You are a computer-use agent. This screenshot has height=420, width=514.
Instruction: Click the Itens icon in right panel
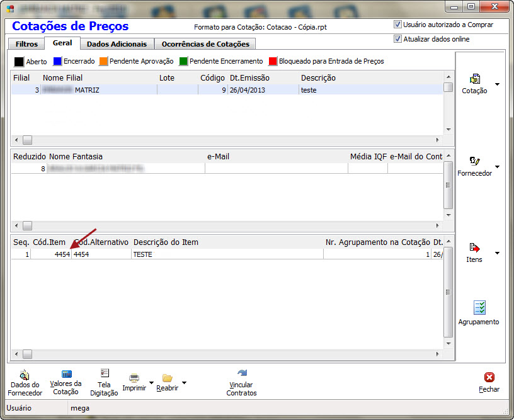[474, 248]
